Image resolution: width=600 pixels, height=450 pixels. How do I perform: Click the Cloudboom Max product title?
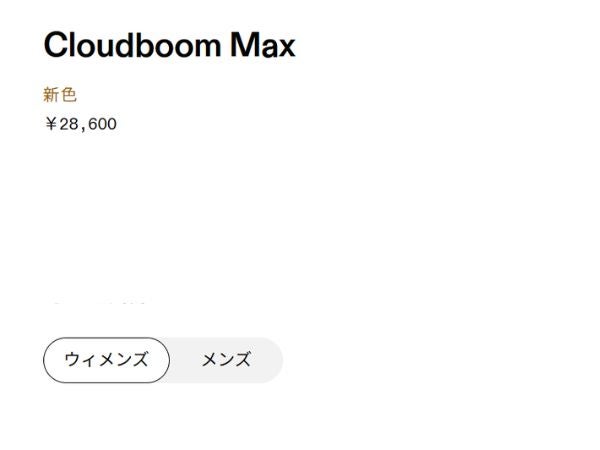(x=169, y=45)
